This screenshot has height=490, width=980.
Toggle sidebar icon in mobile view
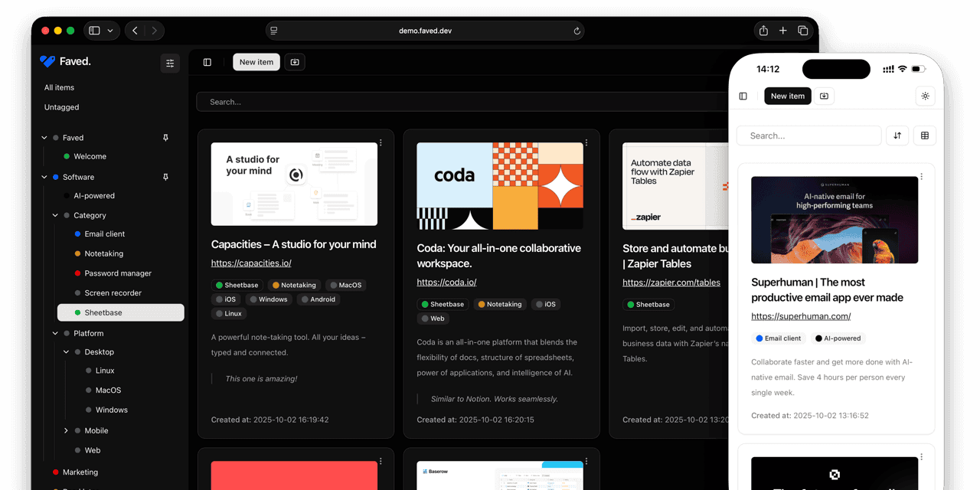pyautogui.click(x=743, y=96)
